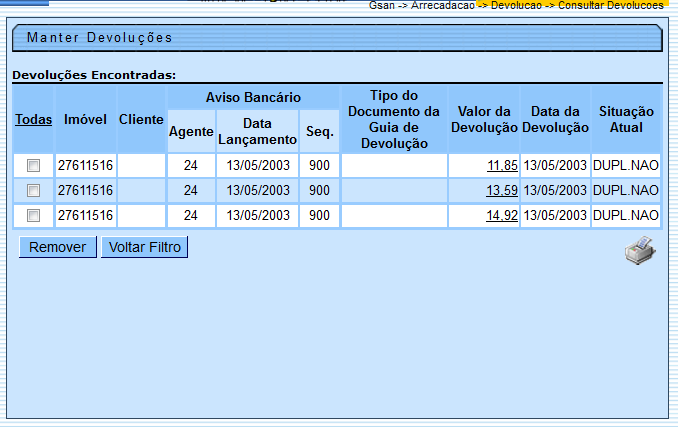Image resolution: width=678 pixels, height=427 pixels.
Task: Click the Todas link to select all
Action: tap(33, 119)
